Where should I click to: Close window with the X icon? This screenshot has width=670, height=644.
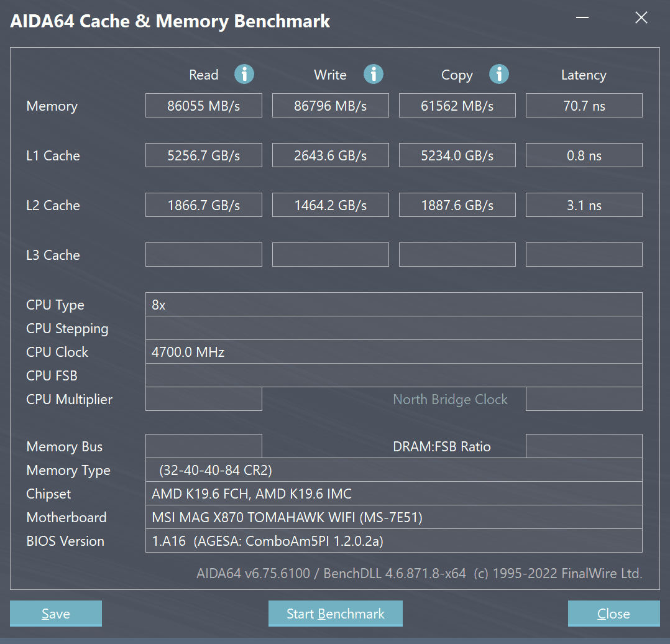[x=641, y=17]
